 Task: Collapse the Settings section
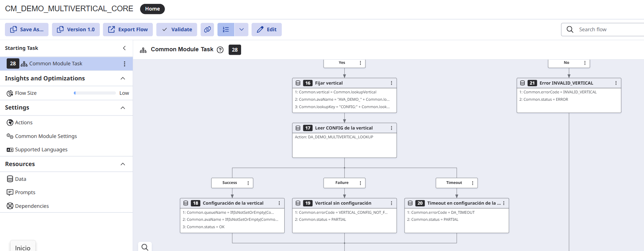(x=123, y=108)
